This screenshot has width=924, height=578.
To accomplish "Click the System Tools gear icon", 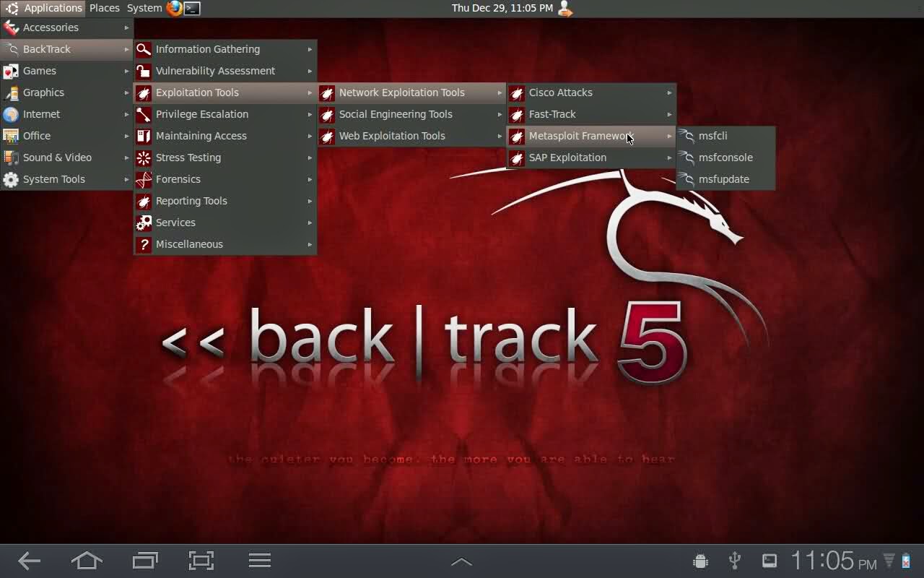I will click(11, 179).
